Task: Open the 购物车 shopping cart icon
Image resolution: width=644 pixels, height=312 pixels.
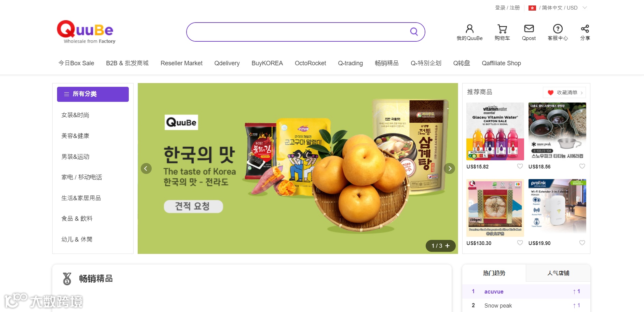Action: pyautogui.click(x=502, y=29)
